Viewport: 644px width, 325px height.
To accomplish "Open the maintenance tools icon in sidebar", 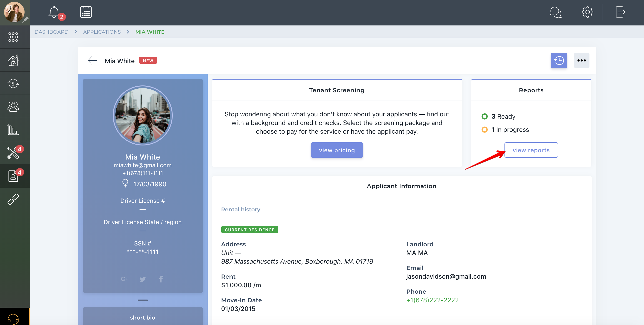I will coord(13,153).
